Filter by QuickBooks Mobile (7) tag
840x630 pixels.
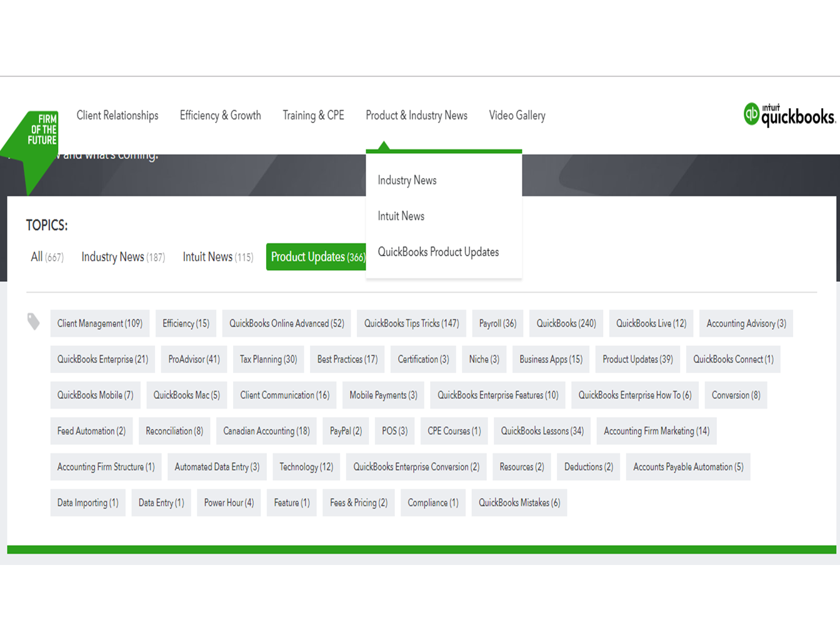tap(96, 395)
